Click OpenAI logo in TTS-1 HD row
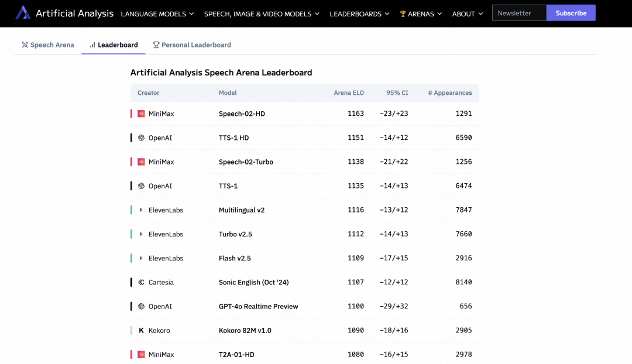This screenshot has height=364, width=632. (141, 138)
